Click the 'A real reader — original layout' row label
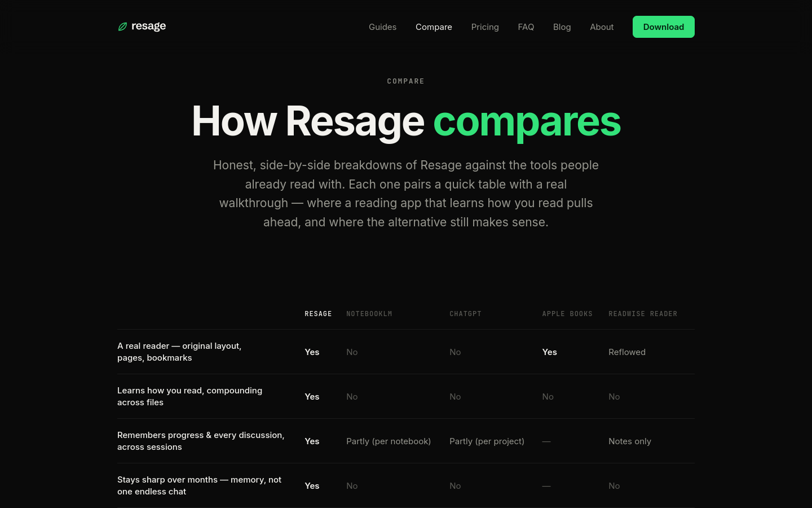The height and width of the screenshot is (508, 812). click(179, 352)
